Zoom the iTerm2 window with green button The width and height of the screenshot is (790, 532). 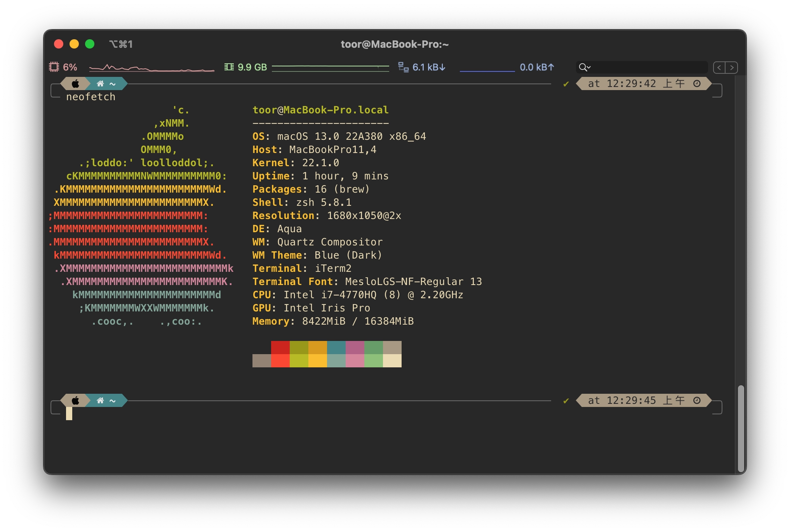(90, 44)
